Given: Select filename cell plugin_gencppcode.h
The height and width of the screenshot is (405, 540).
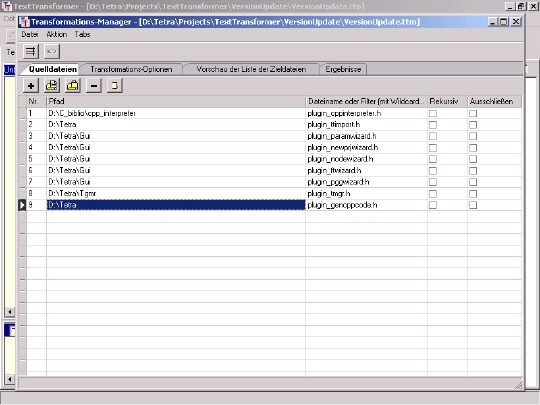Looking at the screenshot, I should pyautogui.click(x=366, y=205).
